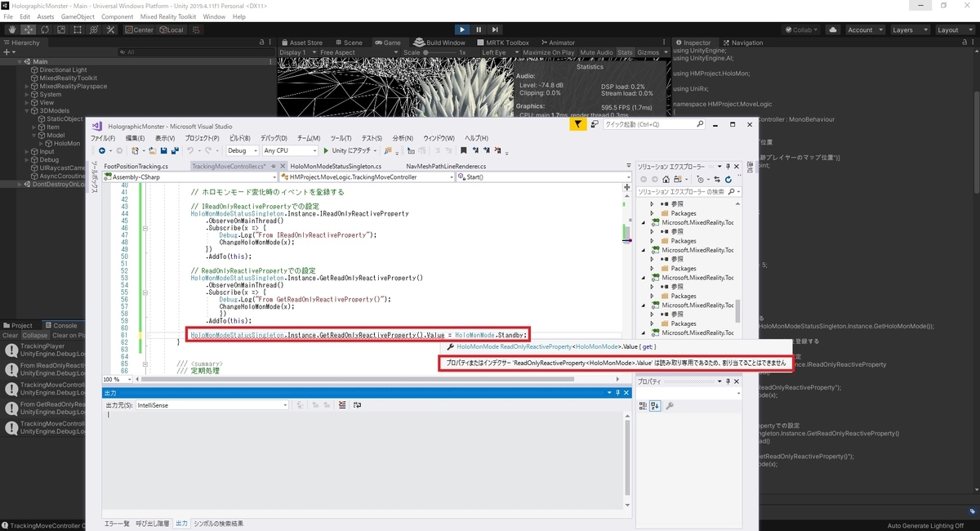This screenshot has width=980, height=531.
Task: Toggle Local handle rotation in Unity
Action: pos(171,30)
